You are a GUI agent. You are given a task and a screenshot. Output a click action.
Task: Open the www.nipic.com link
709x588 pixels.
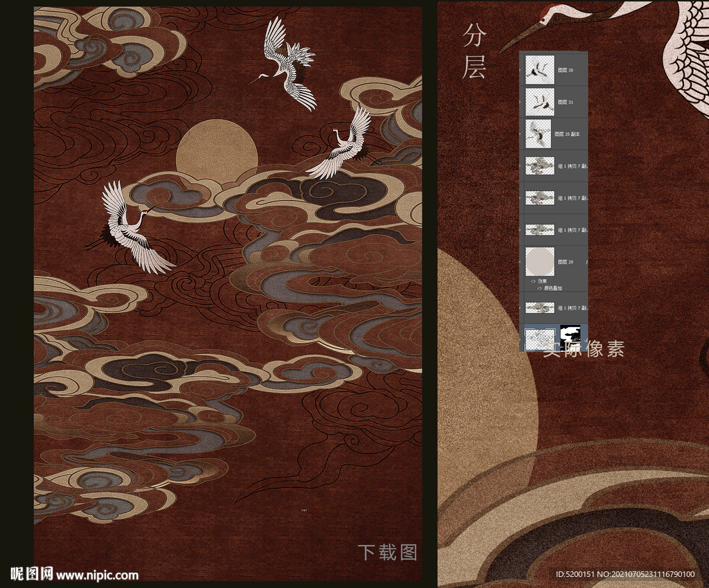coord(97,576)
